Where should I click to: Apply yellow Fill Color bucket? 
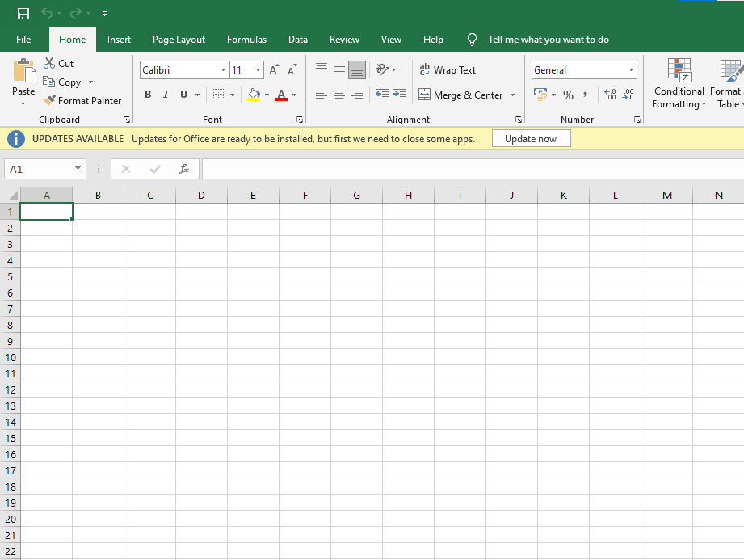click(x=254, y=95)
